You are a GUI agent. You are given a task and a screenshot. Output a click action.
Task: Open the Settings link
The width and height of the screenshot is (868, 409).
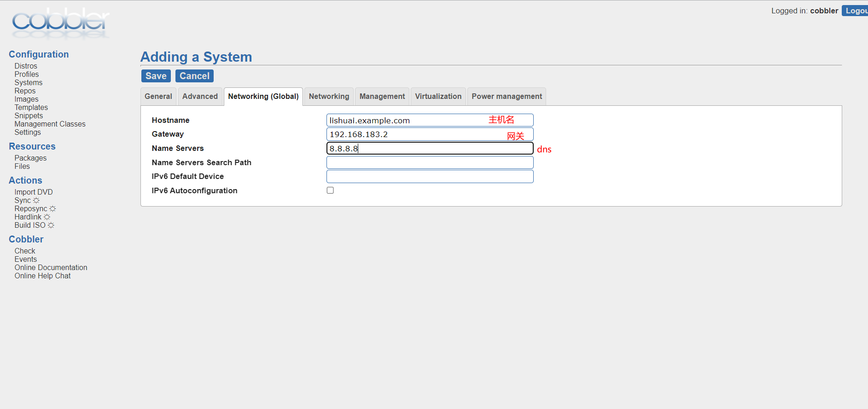click(28, 132)
